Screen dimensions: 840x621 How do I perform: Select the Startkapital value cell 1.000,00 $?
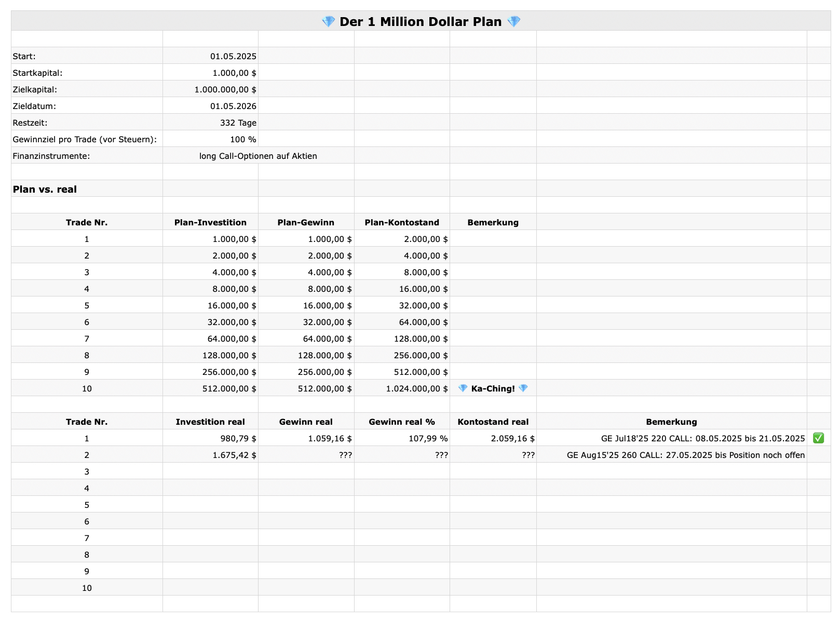pyautogui.click(x=234, y=73)
